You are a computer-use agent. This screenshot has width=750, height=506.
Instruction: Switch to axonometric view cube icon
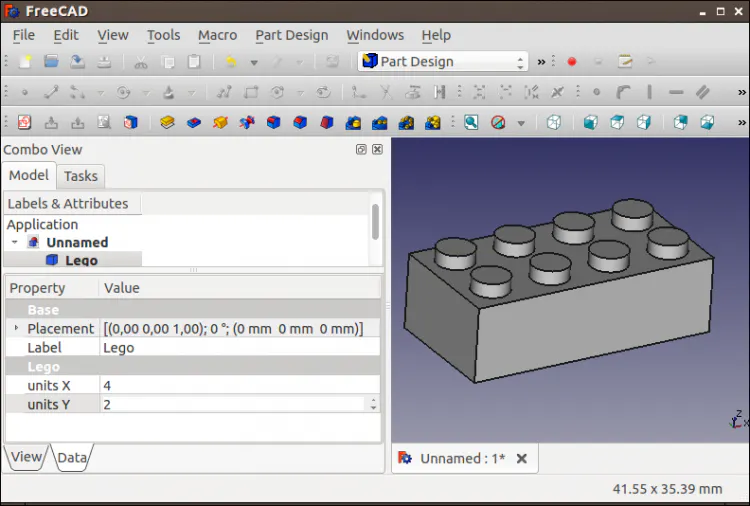pyautogui.click(x=553, y=123)
